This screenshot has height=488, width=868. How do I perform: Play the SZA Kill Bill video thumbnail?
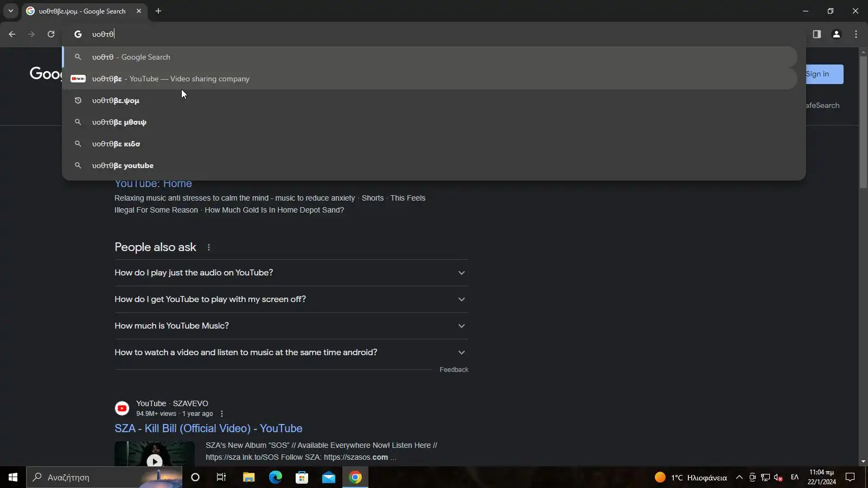pyautogui.click(x=155, y=454)
